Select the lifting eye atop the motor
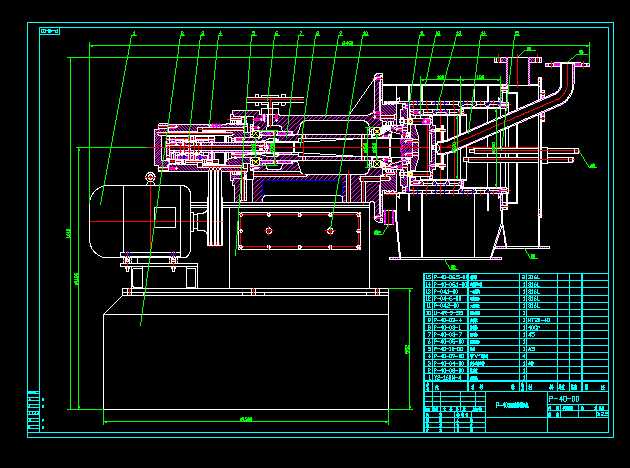Image resolution: width=630 pixels, height=468 pixels. click(x=150, y=177)
